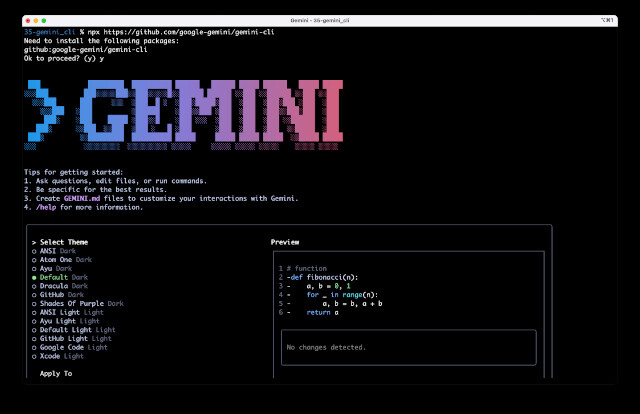Click the 'No changes detected.' message
The image size is (640, 414).
pyautogui.click(x=326, y=347)
